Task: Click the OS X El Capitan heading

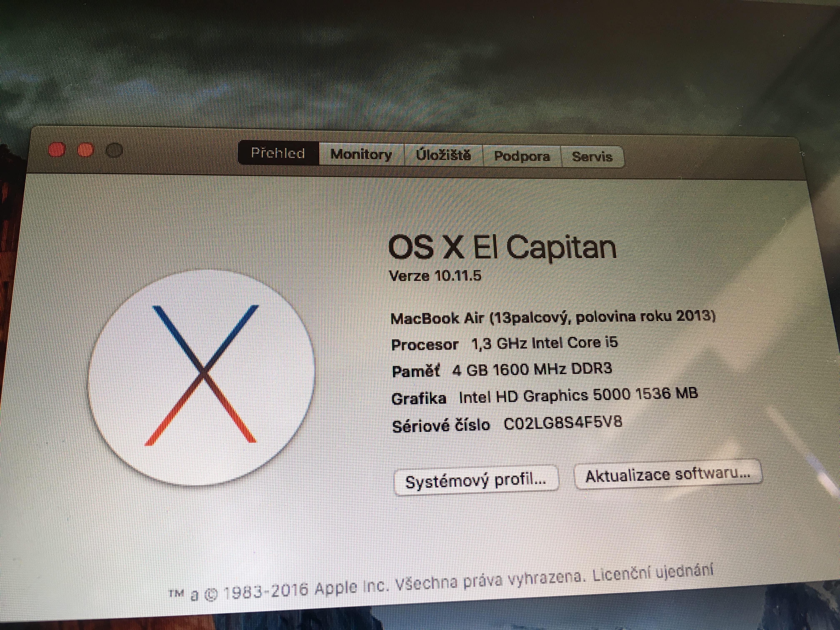Action: [x=502, y=247]
